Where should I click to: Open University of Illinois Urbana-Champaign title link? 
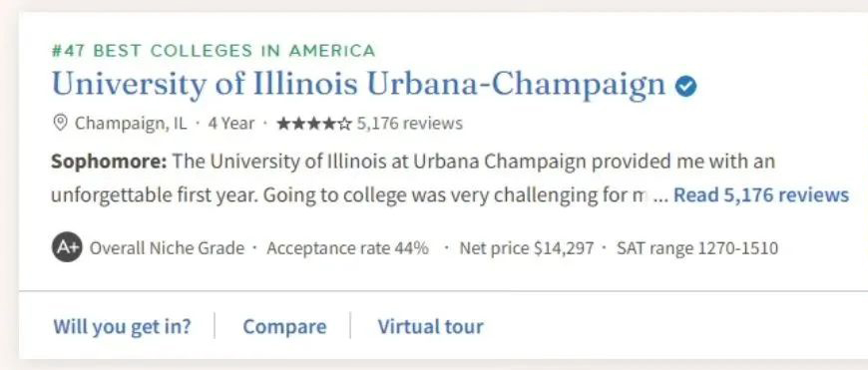pyautogui.click(x=359, y=84)
